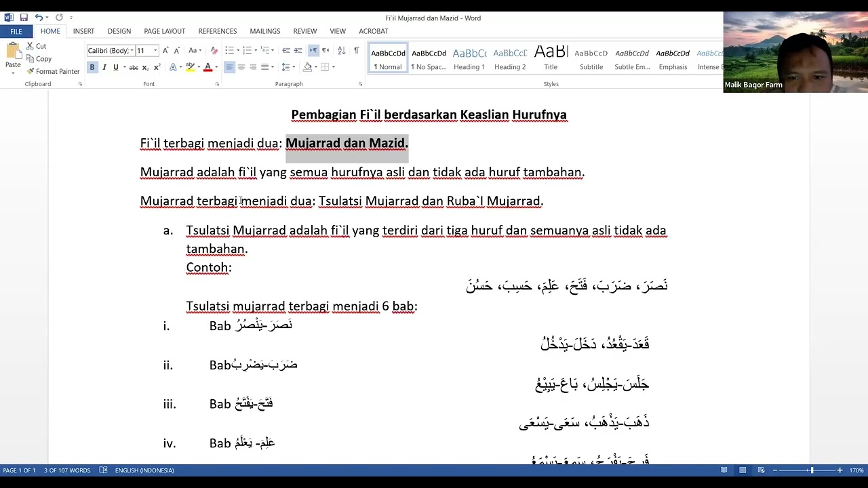Image resolution: width=868 pixels, height=488 pixels.
Task: Toggle Italic formatting
Action: 104,67
